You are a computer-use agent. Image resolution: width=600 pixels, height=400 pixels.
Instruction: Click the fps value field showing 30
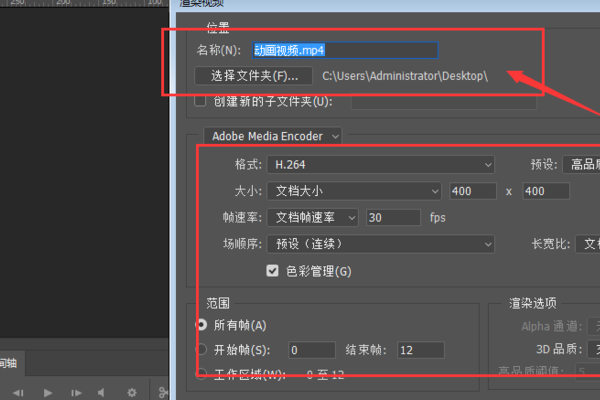tap(393, 217)
